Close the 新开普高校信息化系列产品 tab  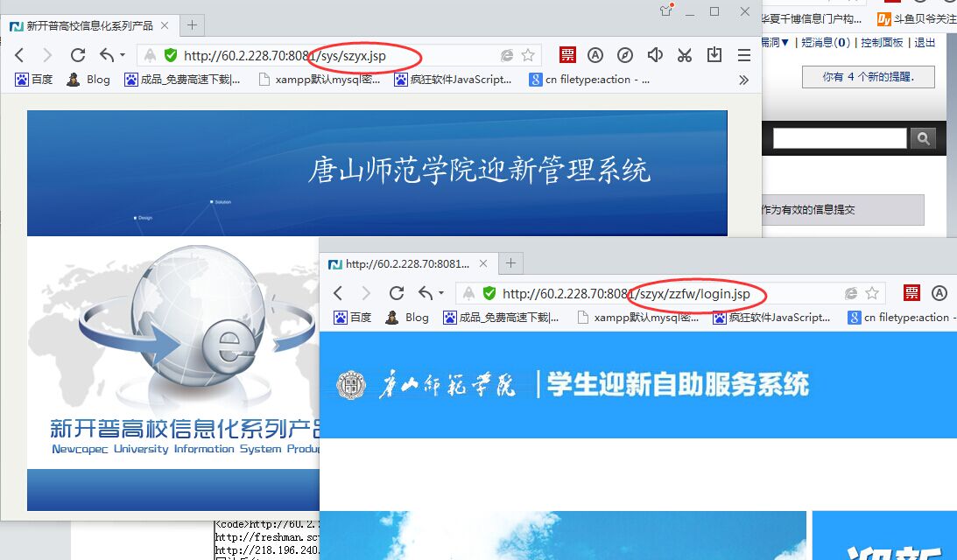(165, 25)
